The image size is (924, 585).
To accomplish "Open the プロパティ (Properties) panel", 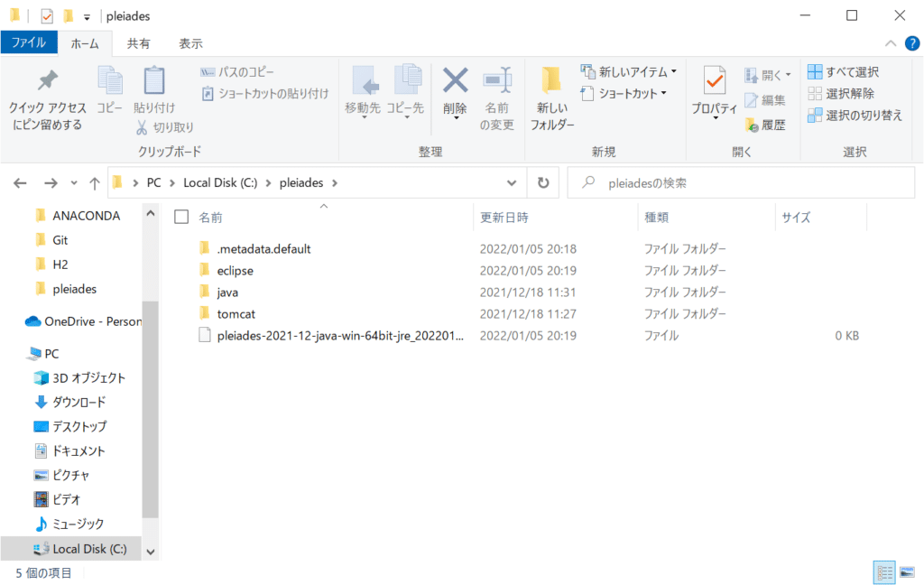I will 714,90.
